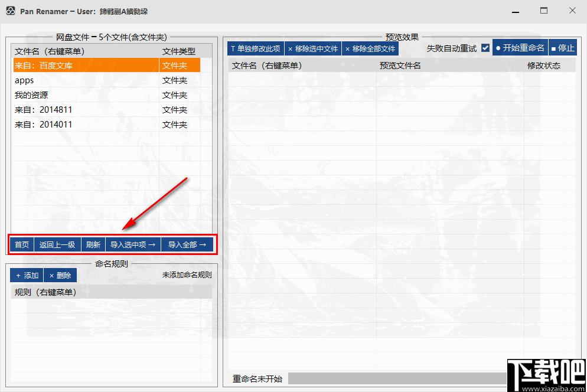
Task: Click the 文件类型 column header in file list
Action: click(179, 51)
